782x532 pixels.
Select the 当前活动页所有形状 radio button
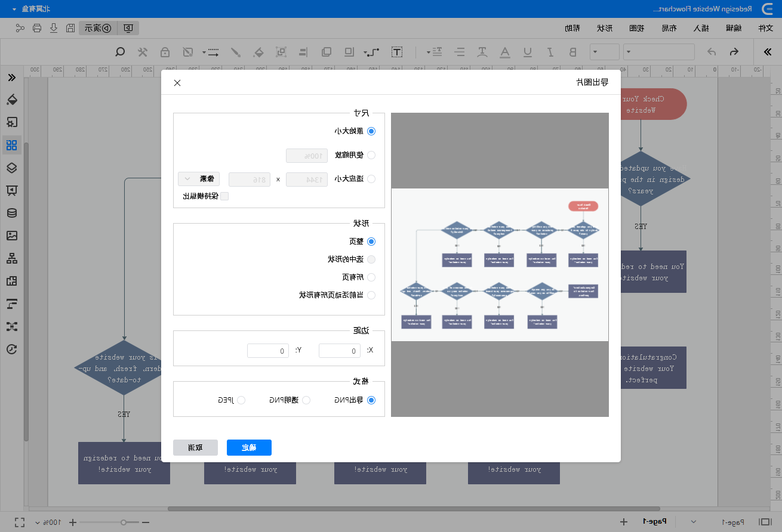[371, 295]
